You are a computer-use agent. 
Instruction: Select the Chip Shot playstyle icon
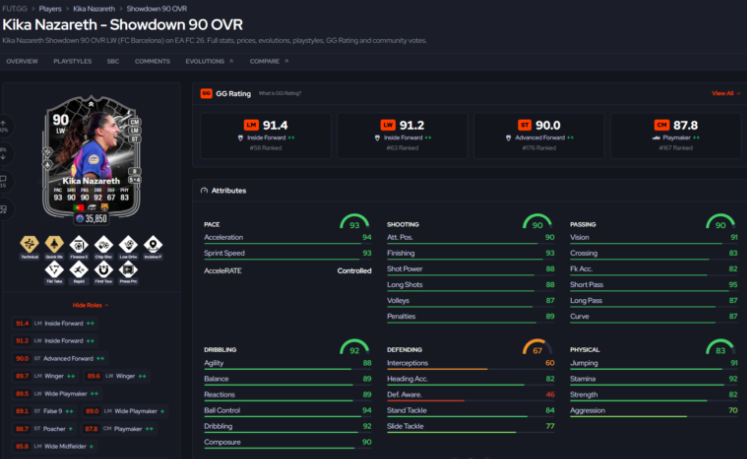[103, 245]
